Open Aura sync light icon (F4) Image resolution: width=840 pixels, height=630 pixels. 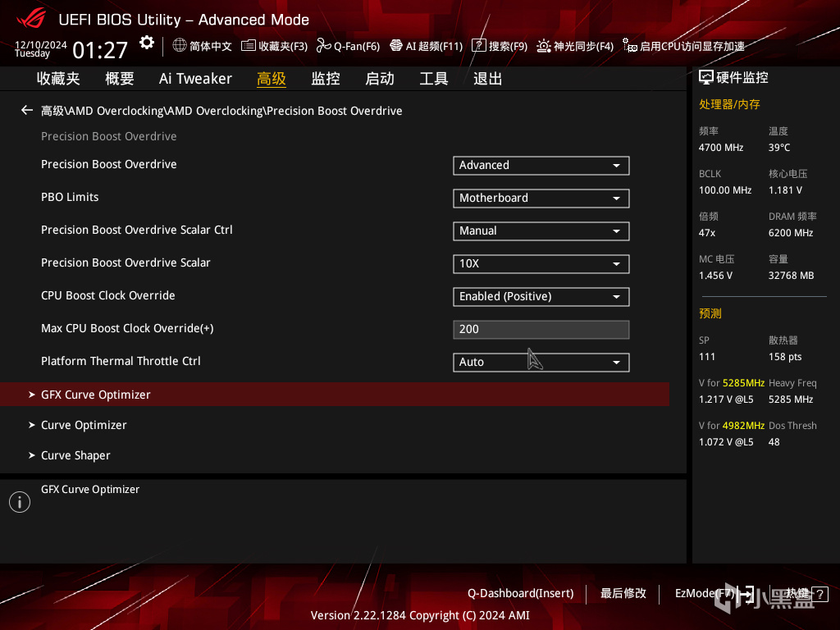point(543,46)
